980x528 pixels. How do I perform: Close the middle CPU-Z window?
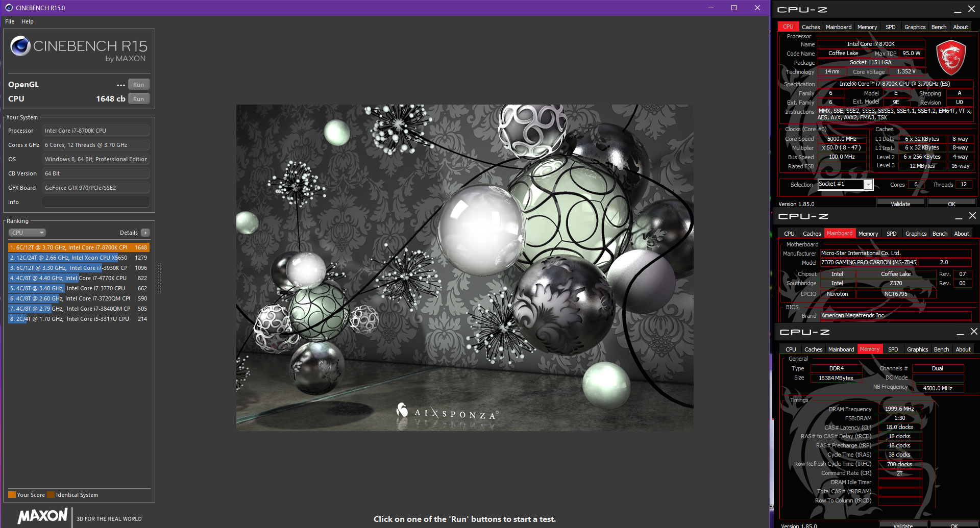972,216
